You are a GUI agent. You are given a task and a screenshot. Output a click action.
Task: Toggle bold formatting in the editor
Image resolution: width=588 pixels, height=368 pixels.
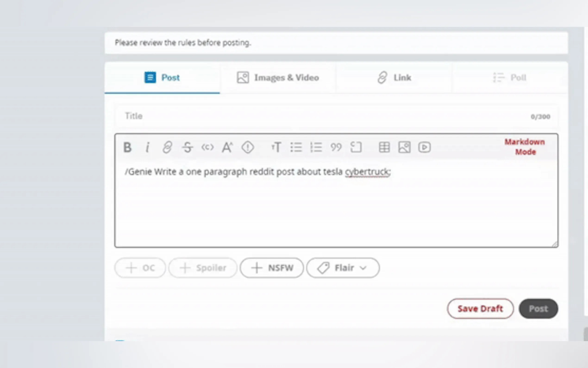(127, 147)
